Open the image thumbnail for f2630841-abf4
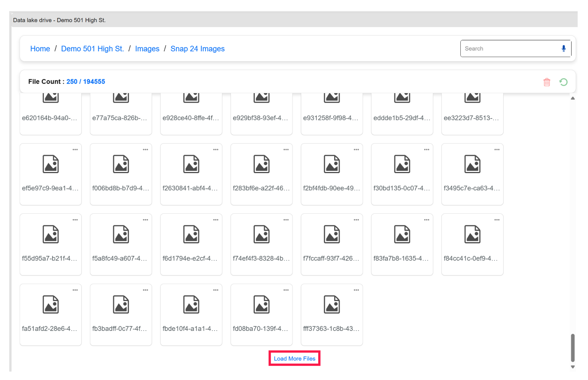Viewport: 588px width, 380px height. tap(191, 164)
